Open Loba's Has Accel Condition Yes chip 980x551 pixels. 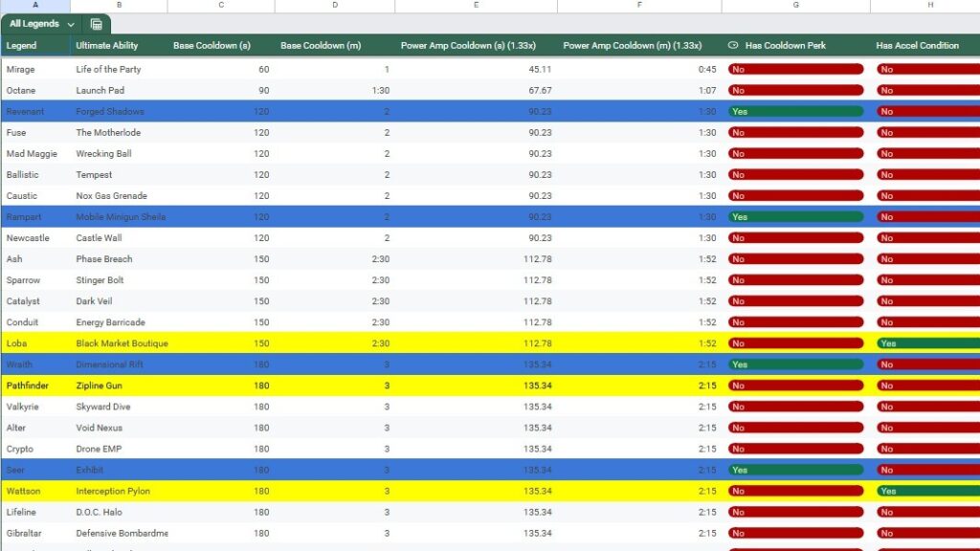click(928, 343)
